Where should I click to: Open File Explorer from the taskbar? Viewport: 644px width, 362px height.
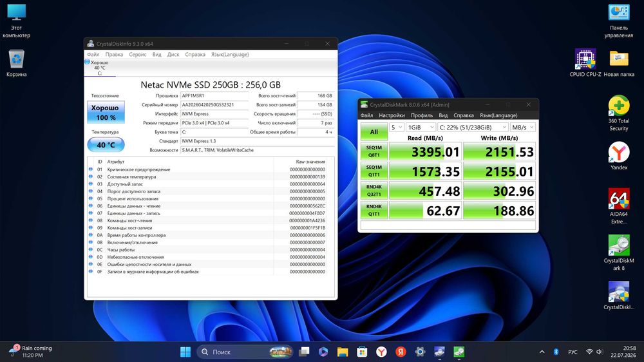tap(343, 352)
